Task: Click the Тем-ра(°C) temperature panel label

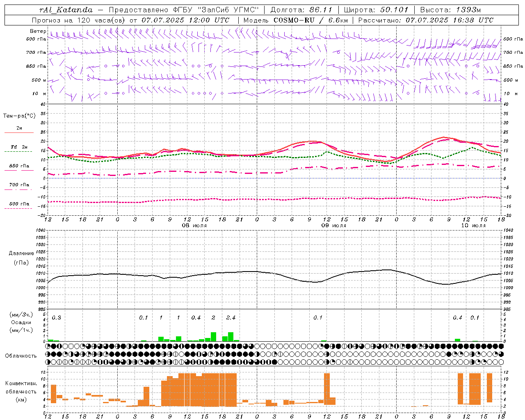Action: (x=19, y=116)
